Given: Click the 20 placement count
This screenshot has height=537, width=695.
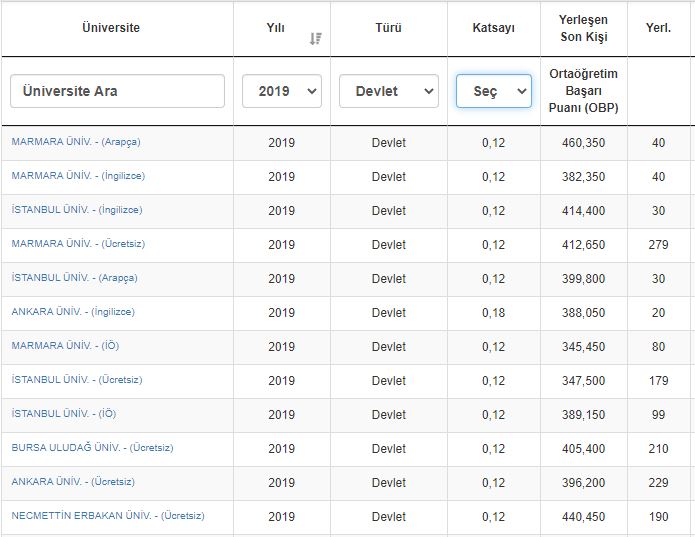Looking at the screenshot, I should coord(658,313).
